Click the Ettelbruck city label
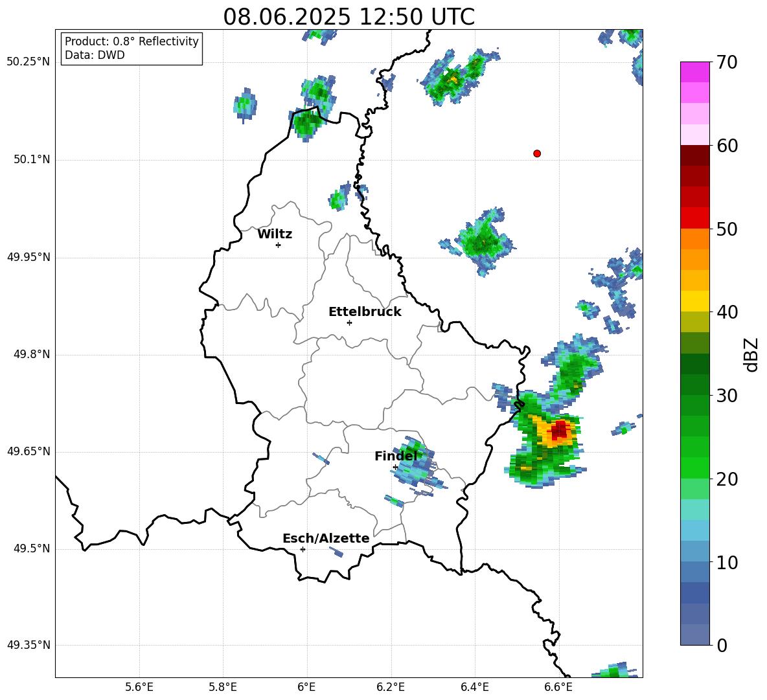This screenshot has height=700, width=767. pyautogui.click(x=365, y=312)
